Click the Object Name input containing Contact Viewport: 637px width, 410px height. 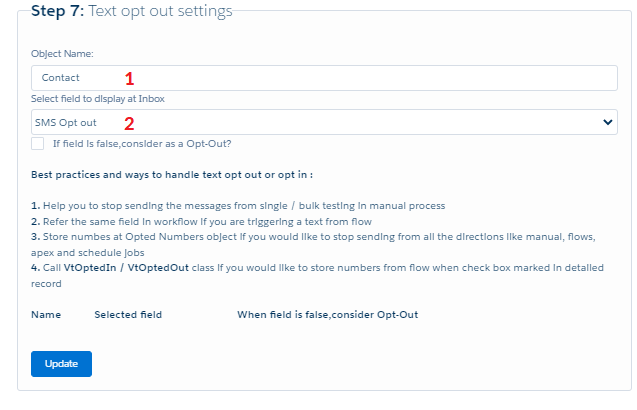click(x=323, y=77)
